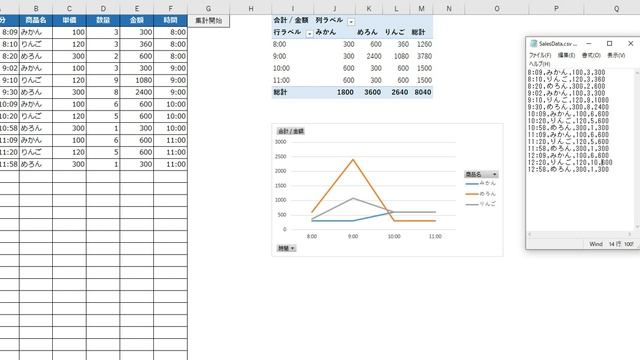Select column D header
The height and width of the screenshot is (360, 640).
tap(103, 8)
